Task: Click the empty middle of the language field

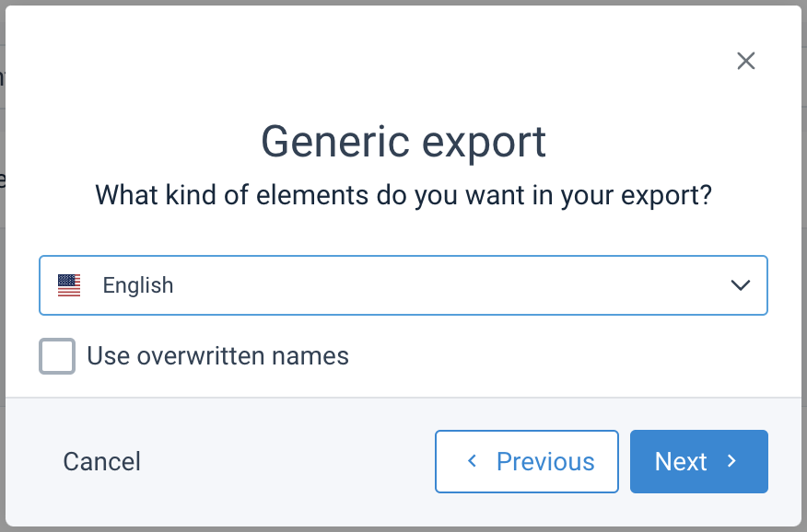Action: pyautogui.click(x=442, y=285)
